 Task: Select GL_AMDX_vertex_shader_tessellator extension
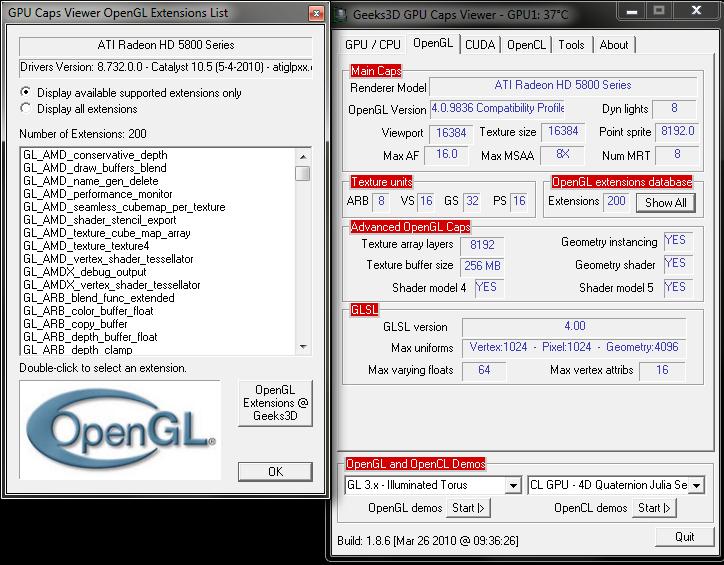pyautogui.click(x=112, y=284)
